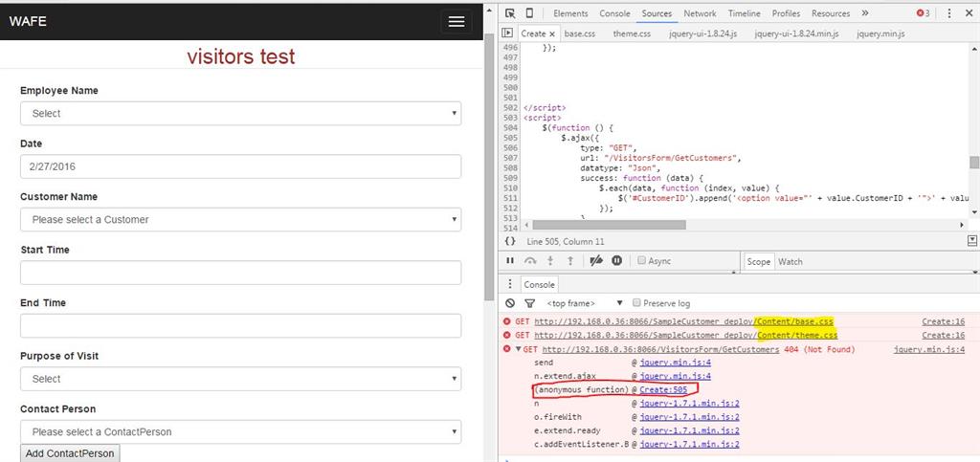Focus the End Time input field

pos(240,326)
